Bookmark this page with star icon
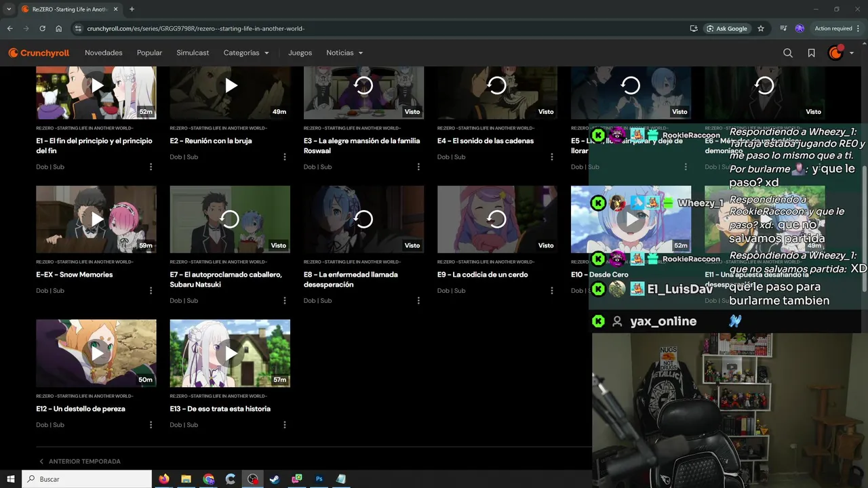This screenshot has width=868, height=488. 761,28
